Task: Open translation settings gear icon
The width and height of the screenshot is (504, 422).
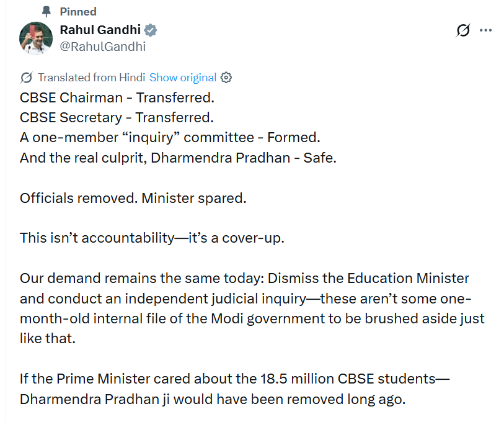Action: point(226,78)
